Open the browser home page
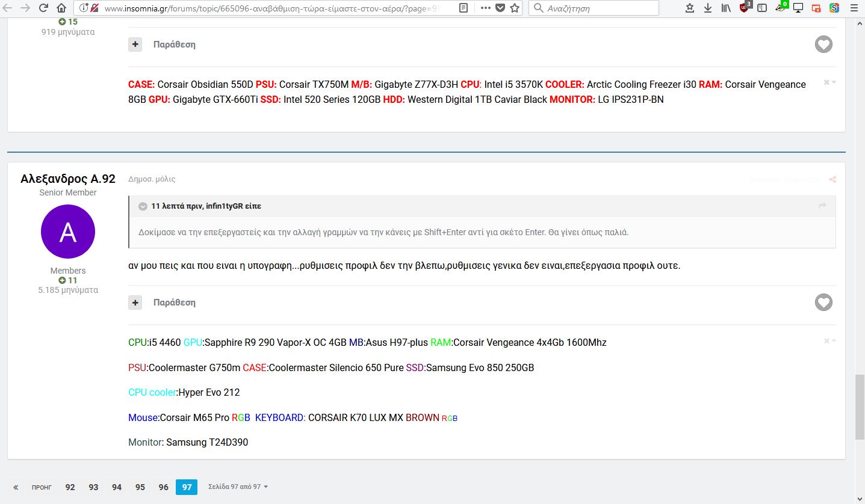Screen dimensions: 865x504 coord(61,8)
